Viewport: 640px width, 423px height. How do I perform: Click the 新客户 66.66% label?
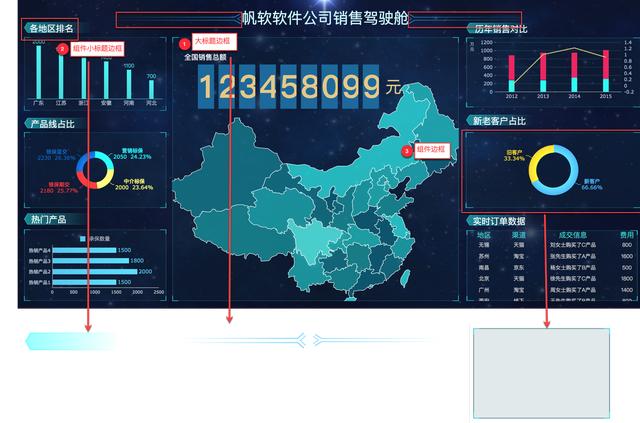[591, 185]
